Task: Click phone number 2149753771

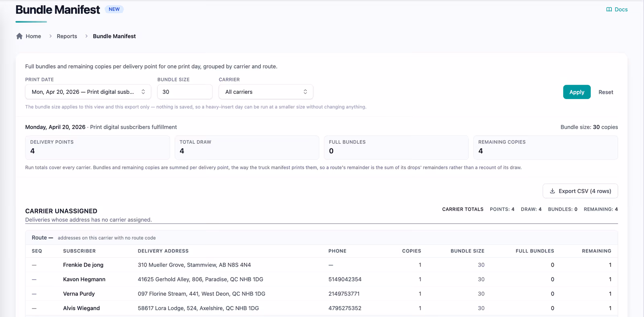Action: [344, 294]
